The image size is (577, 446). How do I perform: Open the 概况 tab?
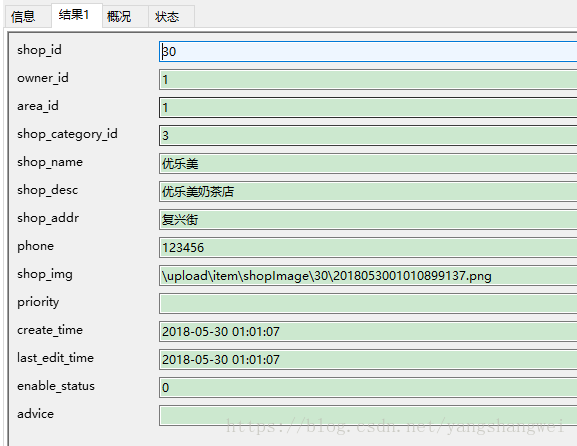pos(125,17)
